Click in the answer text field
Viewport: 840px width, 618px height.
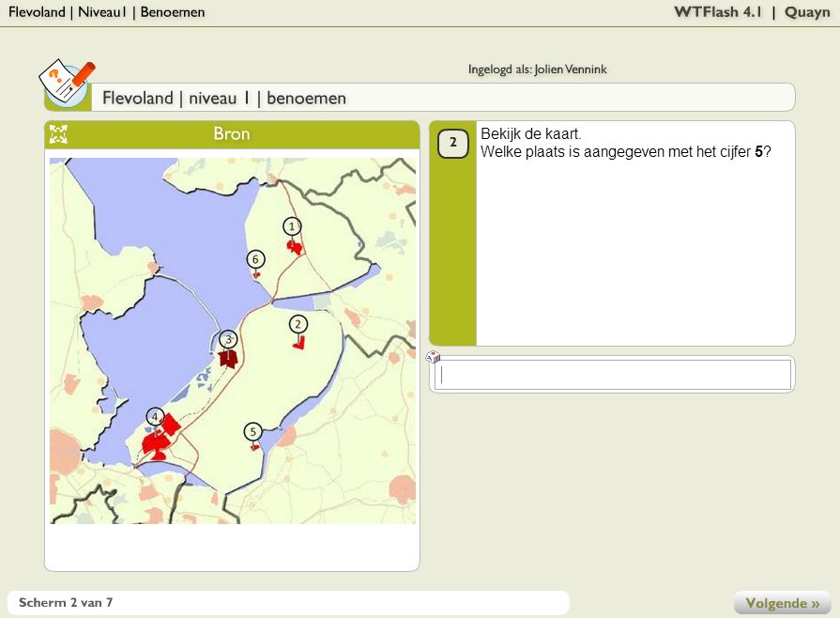tap(613, 375)
